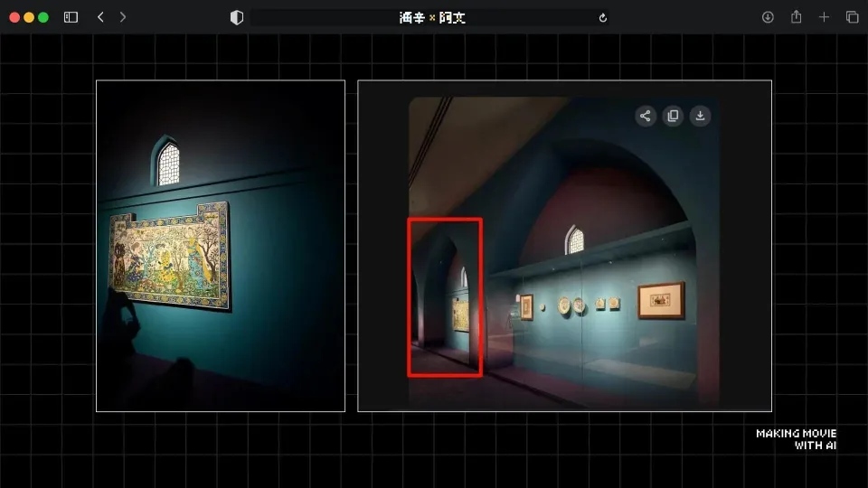The width and height of the screenshot is (868, 488).
Task: Reload the current page
Action: tap(603, 17)
